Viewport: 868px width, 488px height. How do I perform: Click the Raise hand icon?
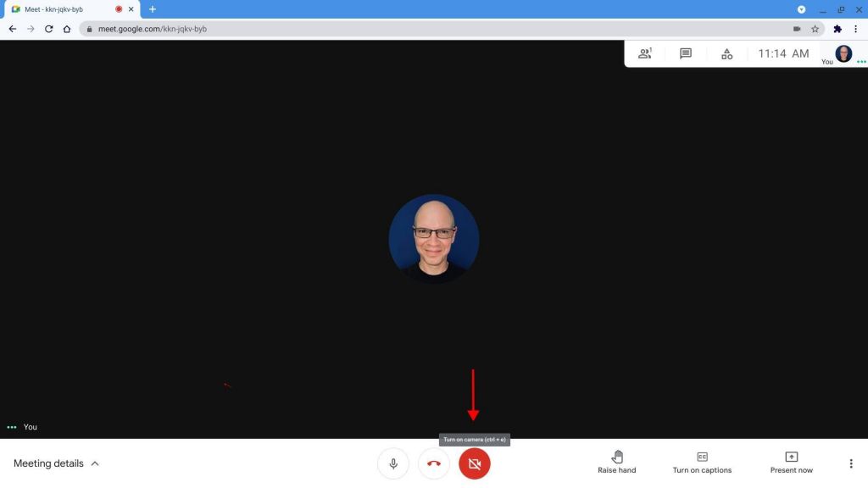(x=617, y=457)
